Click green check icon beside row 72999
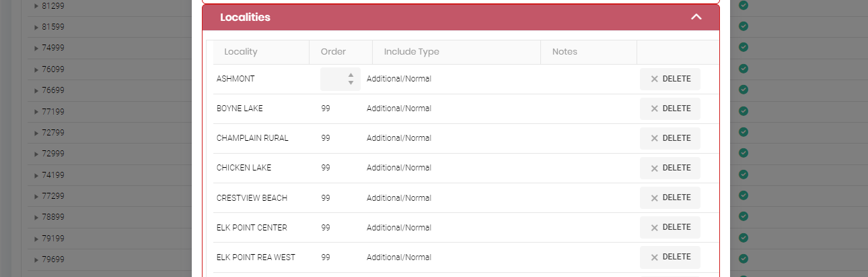 (744, 153)
